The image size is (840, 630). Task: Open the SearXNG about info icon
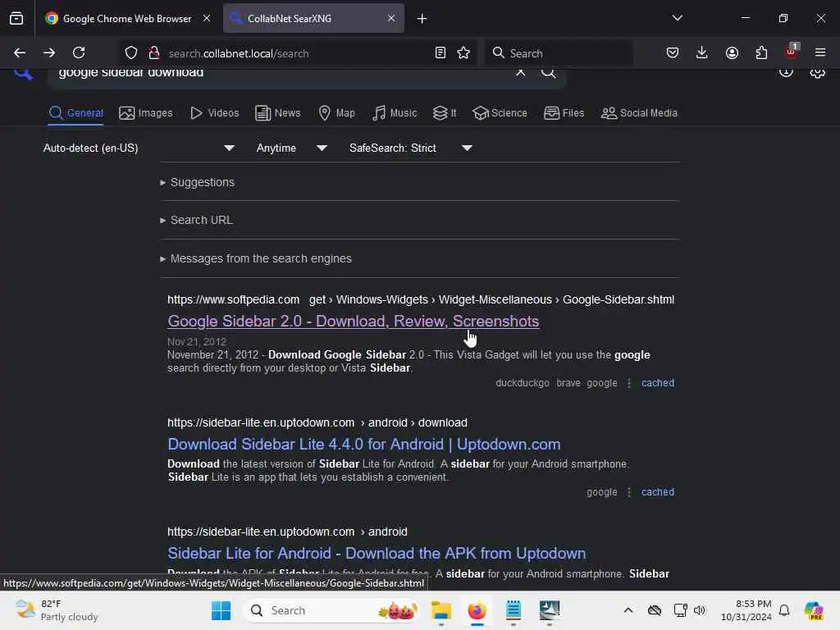[786, 72]
